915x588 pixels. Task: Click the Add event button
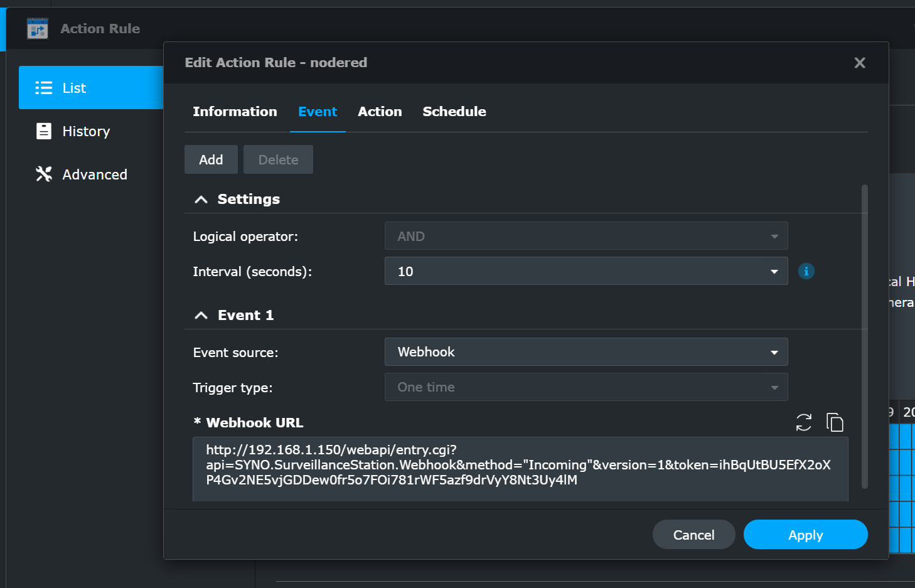(x=211, y=160)
